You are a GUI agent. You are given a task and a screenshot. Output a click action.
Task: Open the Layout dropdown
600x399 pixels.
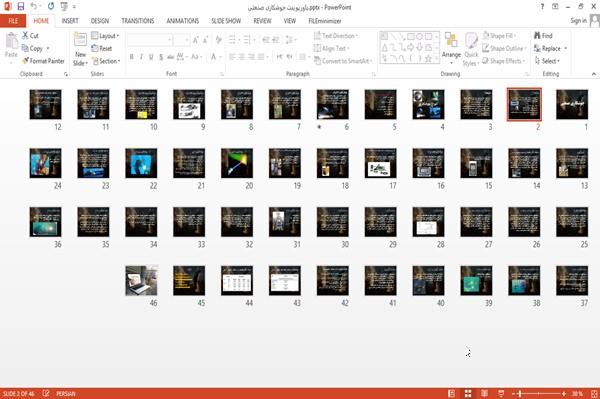tap(105, 36)
